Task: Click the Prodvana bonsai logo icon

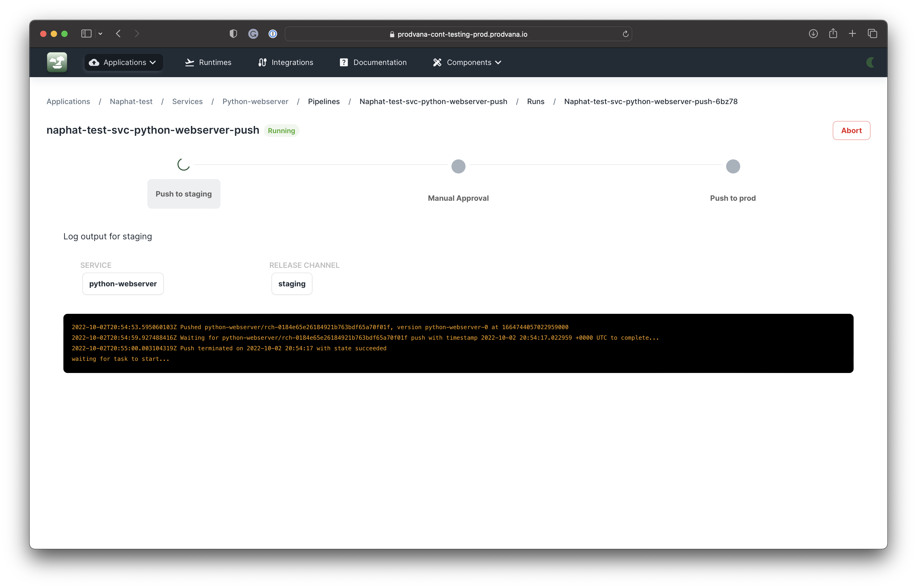Action: (x=57, y=62)
